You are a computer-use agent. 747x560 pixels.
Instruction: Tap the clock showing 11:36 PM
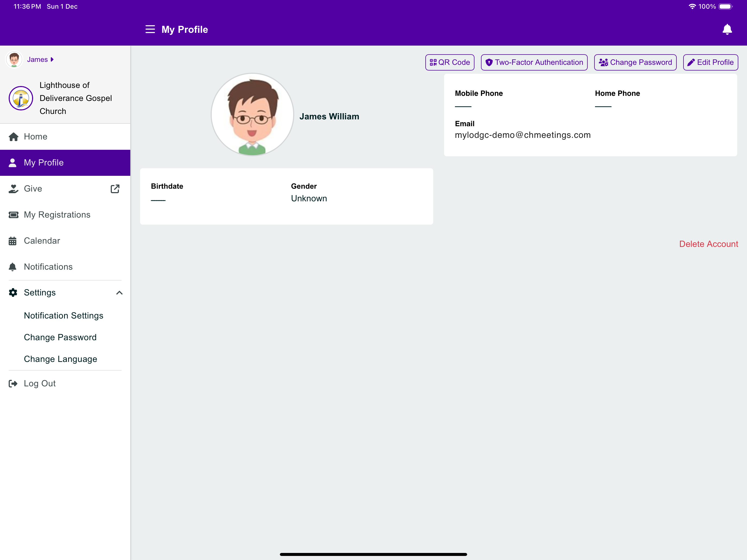27,7
